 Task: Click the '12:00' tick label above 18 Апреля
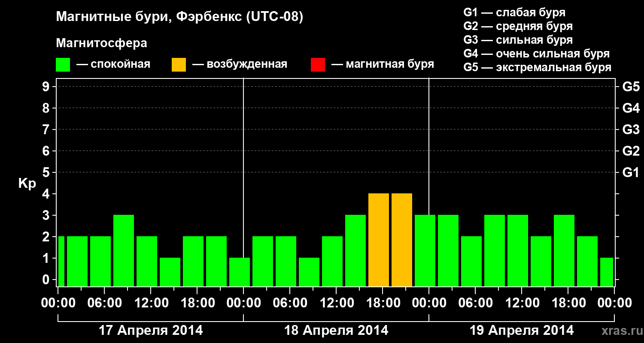[336, 303]
